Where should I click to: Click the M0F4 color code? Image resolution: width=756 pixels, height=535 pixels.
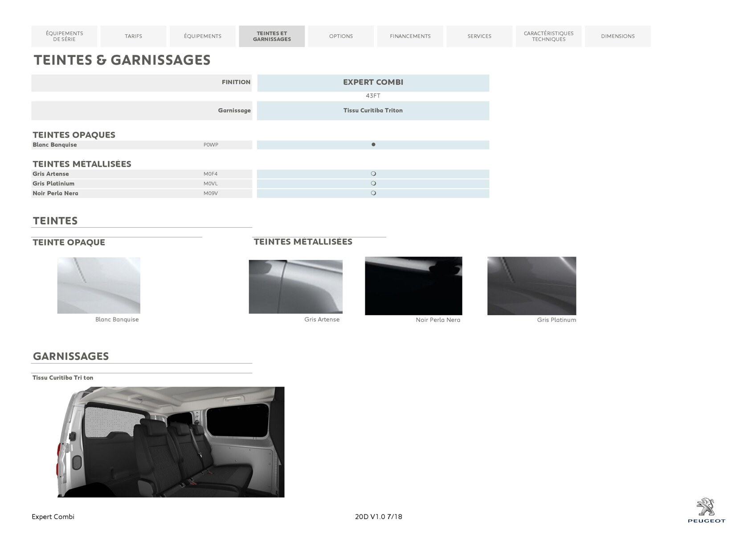tap(210, 174)
